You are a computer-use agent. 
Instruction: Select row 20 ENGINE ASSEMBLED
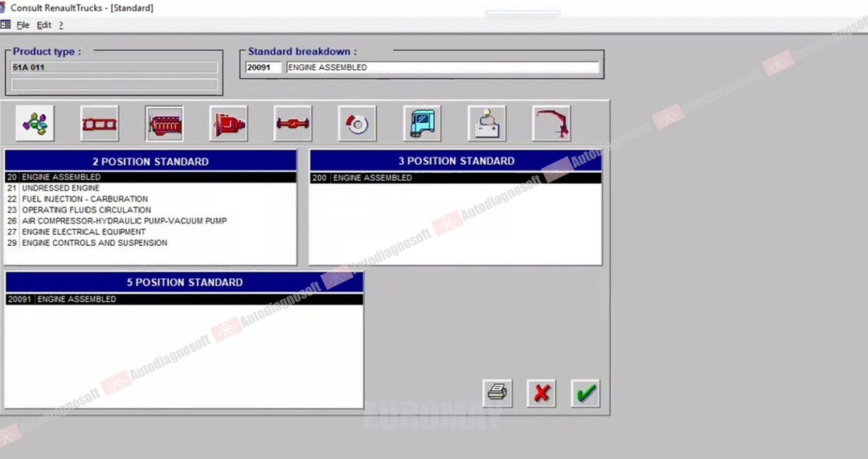tap(150, 177)
